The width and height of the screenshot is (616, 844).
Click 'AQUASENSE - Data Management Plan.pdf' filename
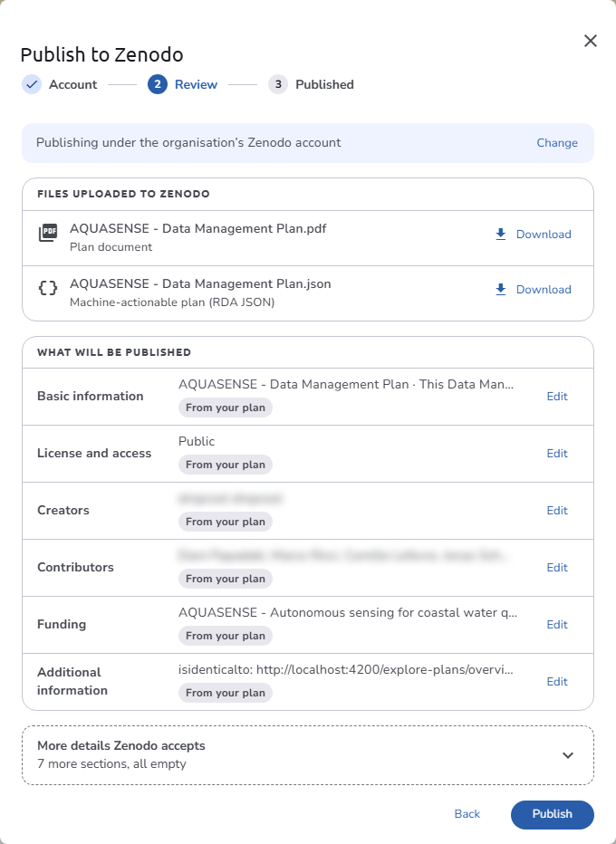198,228
